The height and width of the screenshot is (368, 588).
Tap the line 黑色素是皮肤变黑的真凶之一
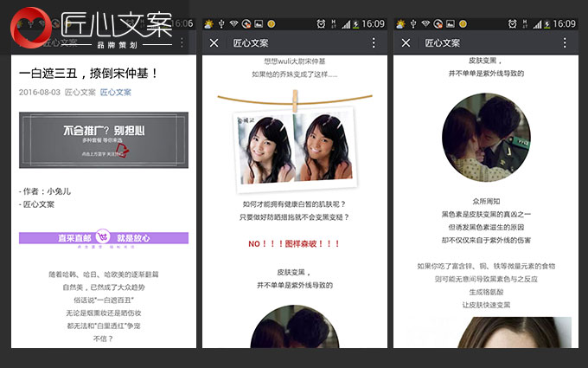[486, 215]
